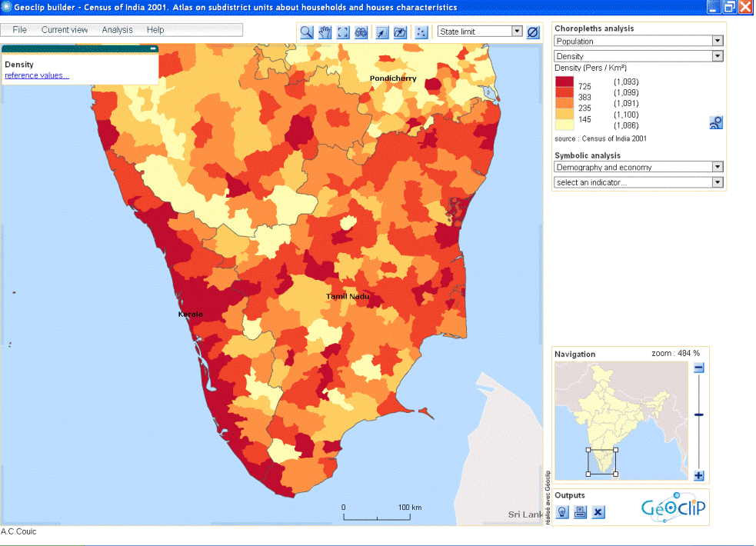Click the clear selection icon beside State limit

(533, 32)
